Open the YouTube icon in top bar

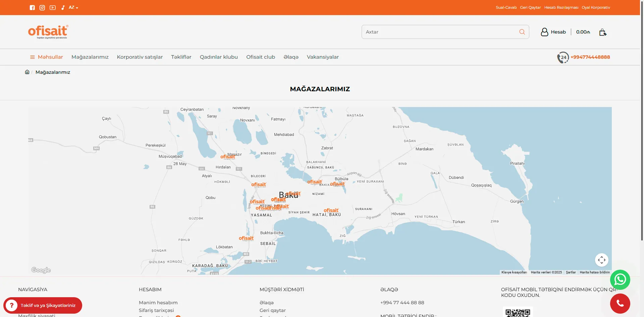(53, 7)
